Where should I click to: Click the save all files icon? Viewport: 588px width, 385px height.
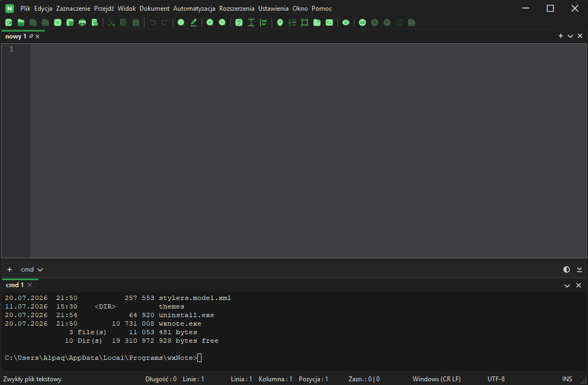click(x=45, y=22)
